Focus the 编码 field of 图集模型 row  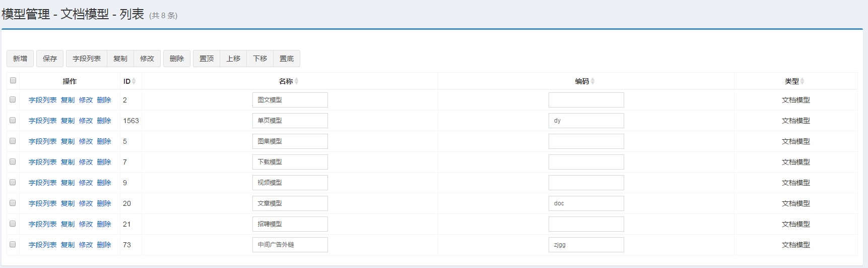pos(586,141)
